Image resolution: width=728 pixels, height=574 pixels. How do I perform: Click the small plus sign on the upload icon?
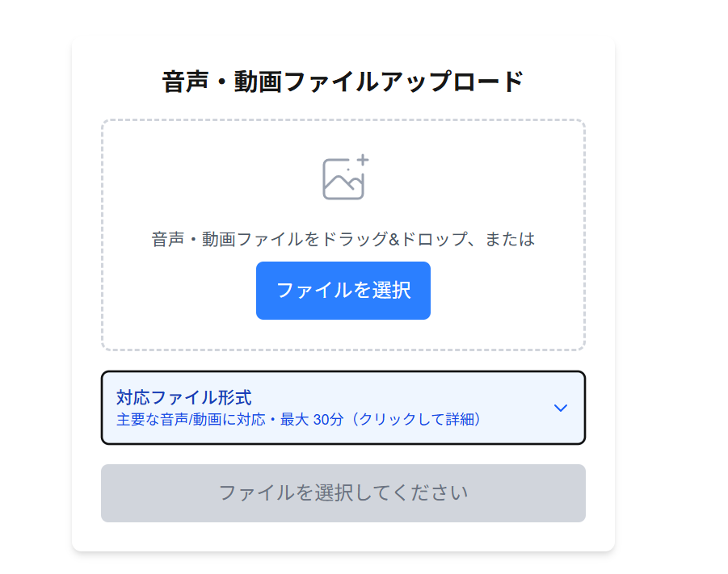point(363,160)
